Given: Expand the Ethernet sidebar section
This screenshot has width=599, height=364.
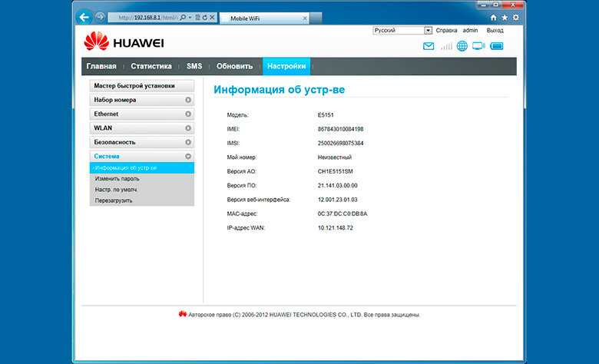Looking at the screenshot, I should point(142,114).
